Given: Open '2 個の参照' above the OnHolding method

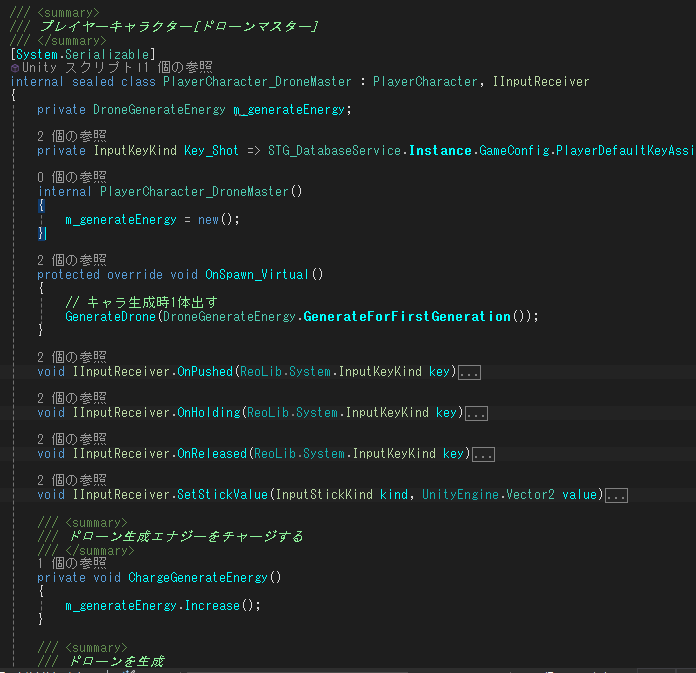Looking at the screenshot, I should [72, 398].
